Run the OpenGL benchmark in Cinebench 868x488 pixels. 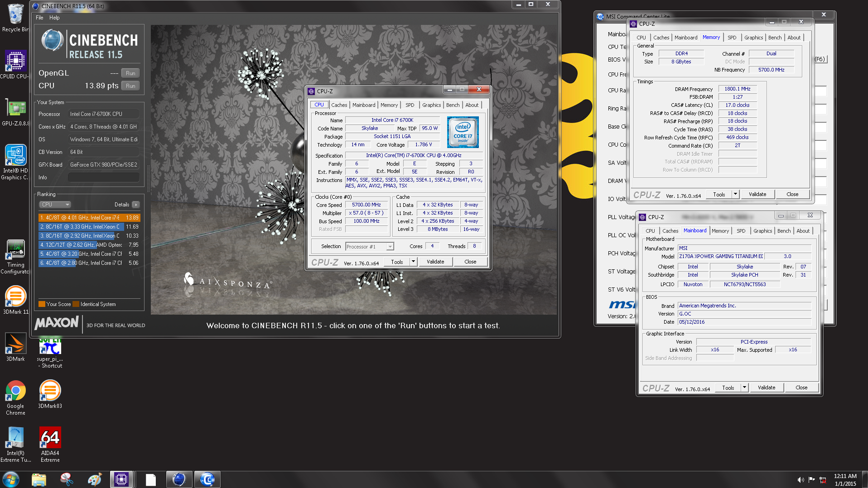tap(130, 73)
